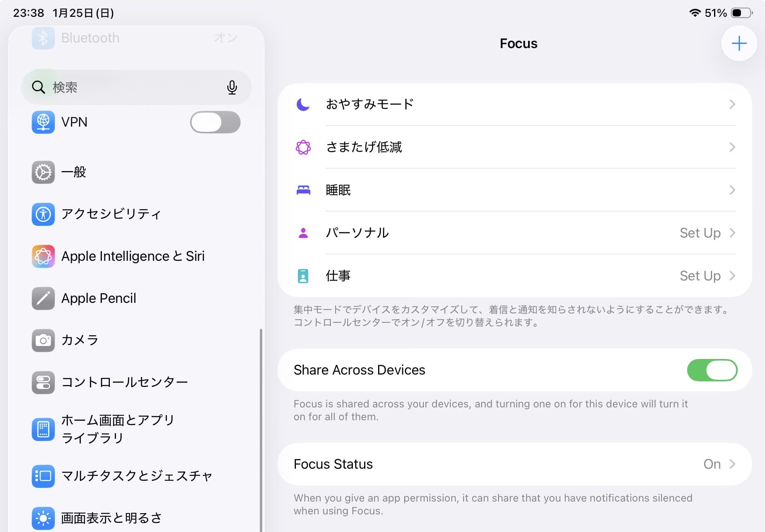Open さまたげ低減 chevron arrow
This screenshot has height=532, width=765.
pos(732,147)
